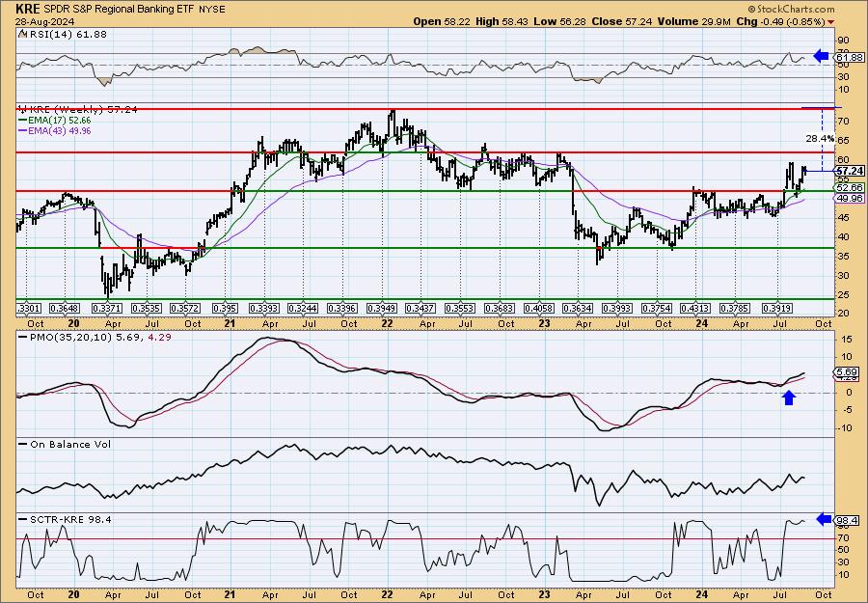Click the 49.96 EMA price axis tag
868x603 pixels.
(x=850, y=198)
